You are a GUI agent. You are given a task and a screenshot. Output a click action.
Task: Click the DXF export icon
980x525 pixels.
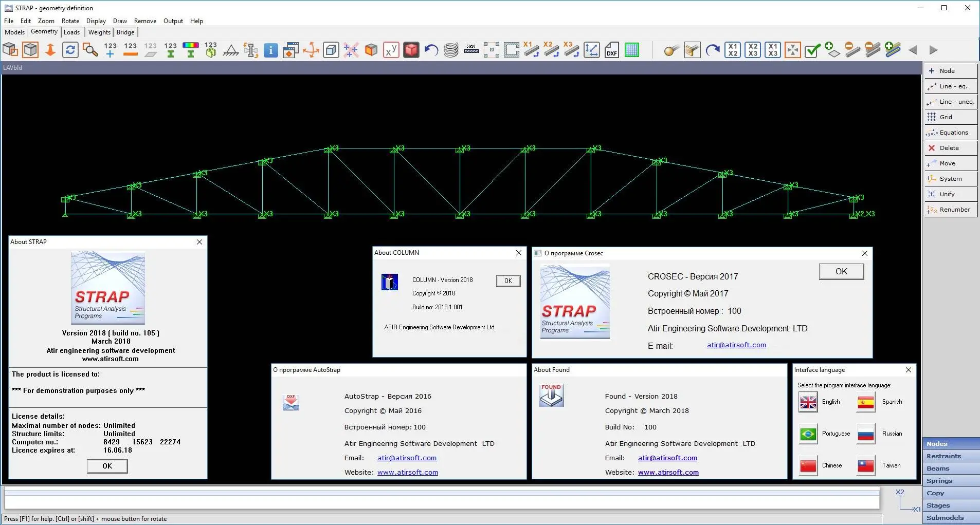(612, 50)
